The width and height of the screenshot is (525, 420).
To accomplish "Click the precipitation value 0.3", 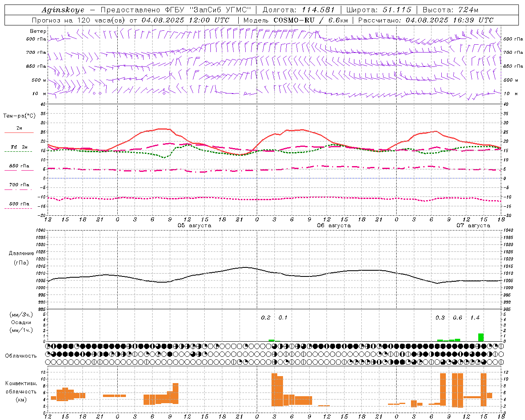I will tap(440, 318).
